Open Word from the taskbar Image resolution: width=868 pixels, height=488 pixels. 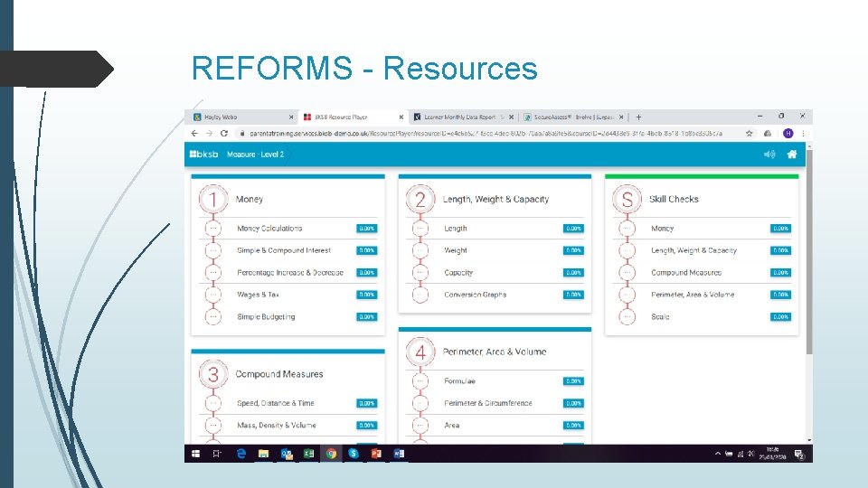(x=399, y=454)
